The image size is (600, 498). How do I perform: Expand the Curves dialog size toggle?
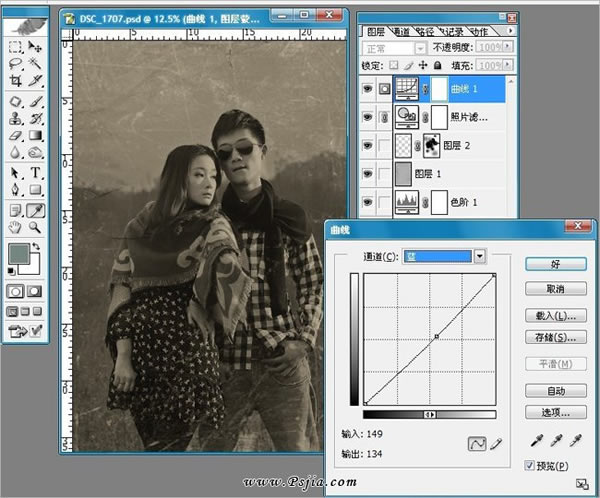click(x=582, y=484)
